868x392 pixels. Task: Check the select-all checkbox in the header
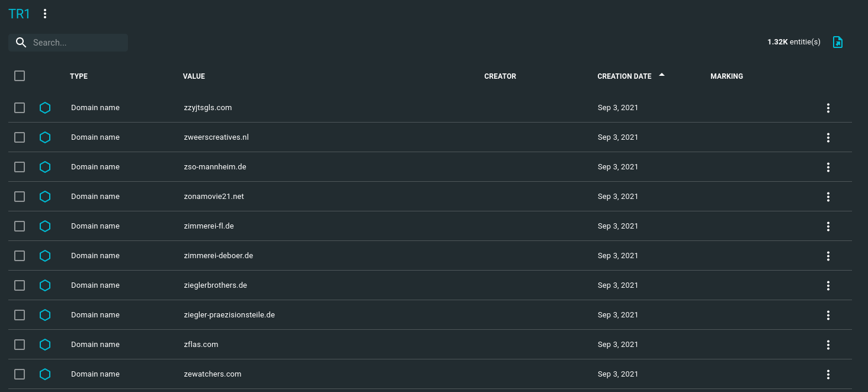pyautogui.click(x=20, y=76)
